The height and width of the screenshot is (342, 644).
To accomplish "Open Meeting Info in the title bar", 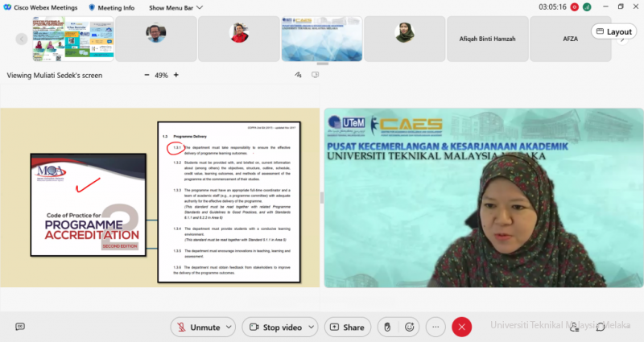I will (x=111, y=7).
